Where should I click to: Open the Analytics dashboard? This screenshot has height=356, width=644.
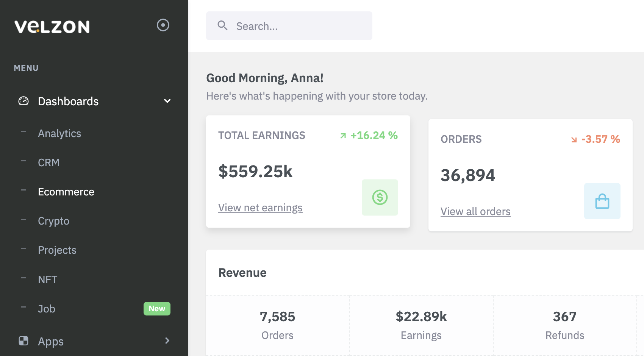pos(59,133)
